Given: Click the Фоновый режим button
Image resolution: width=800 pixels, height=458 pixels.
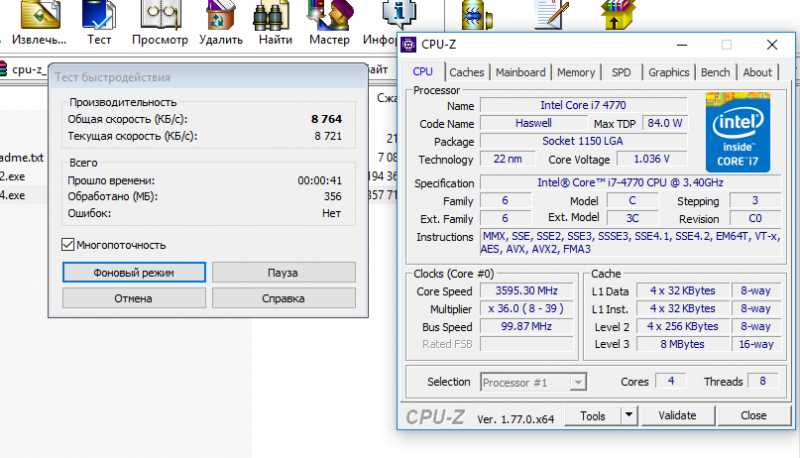Looking at the screenshot, I should (x=134, y=272).
